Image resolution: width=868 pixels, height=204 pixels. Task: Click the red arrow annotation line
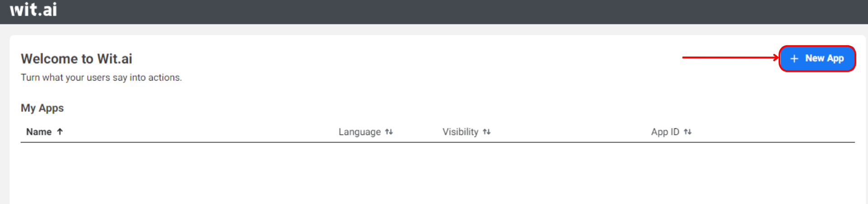728,57
